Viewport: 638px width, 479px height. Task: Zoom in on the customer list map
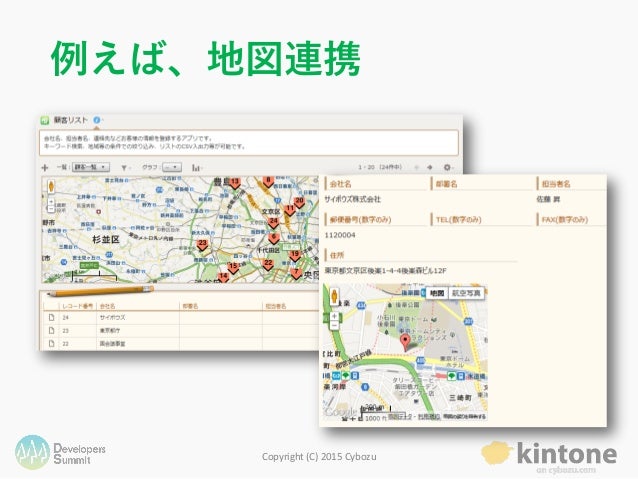pos(51,201)
